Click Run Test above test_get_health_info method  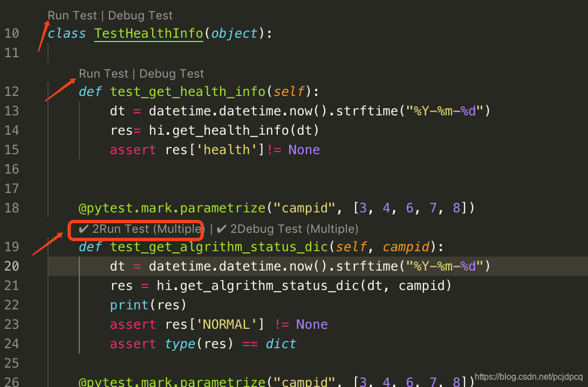104,73
